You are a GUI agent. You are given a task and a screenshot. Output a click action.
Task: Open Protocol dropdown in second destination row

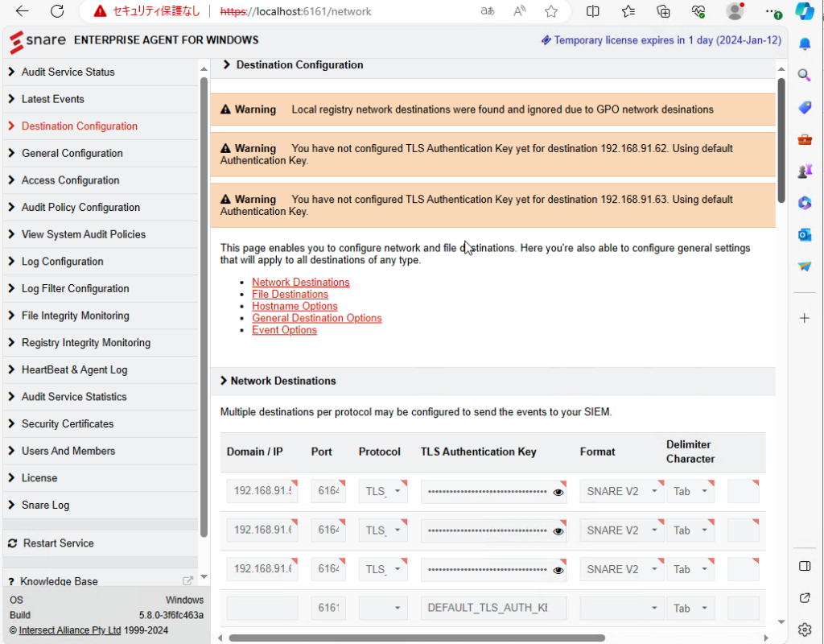[383, 530]
